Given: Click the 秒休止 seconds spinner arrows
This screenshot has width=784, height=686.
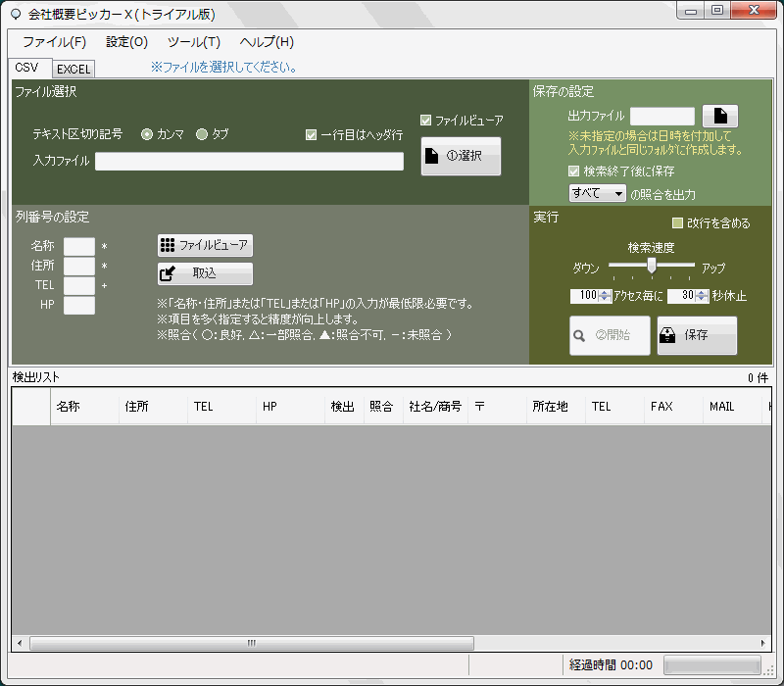Looking at the screenshot, I should pos(703,295).
